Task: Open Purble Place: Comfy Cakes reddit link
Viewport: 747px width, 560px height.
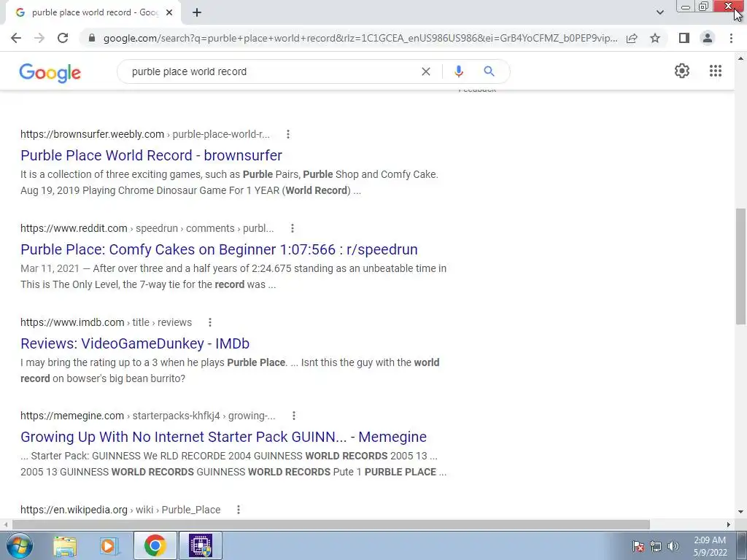Action: 219,249
